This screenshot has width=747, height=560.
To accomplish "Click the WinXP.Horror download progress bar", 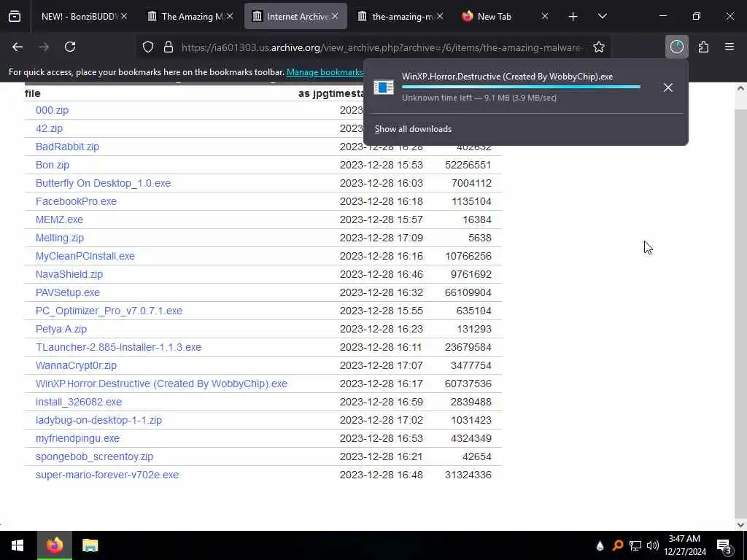I will click(521, 87).
